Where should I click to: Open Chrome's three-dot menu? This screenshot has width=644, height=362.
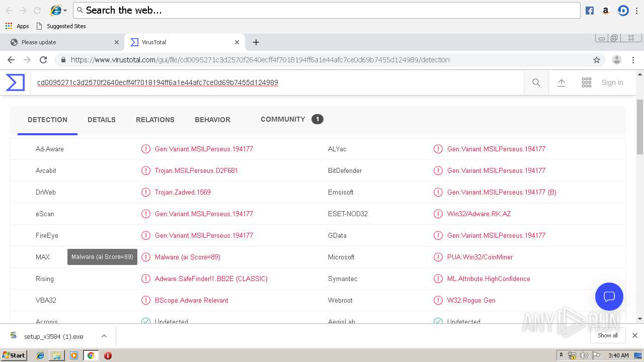coord(633,60)
